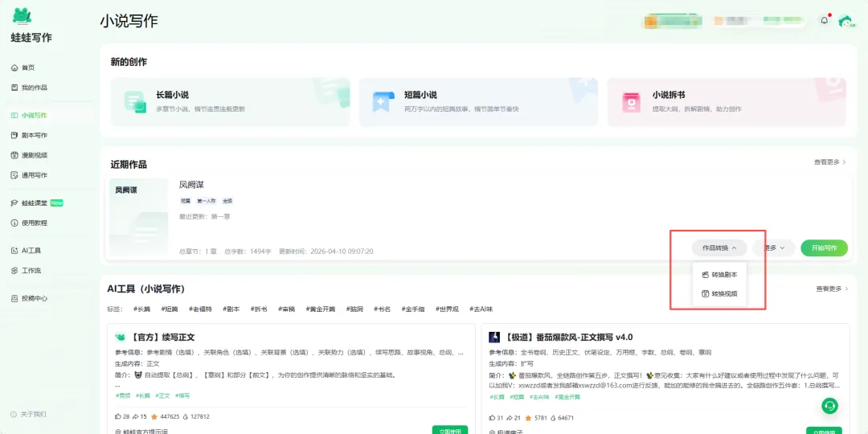This screenshot has width=868, height=434.
Task: Filter by the #脑洞 tag
Action: (355, 309)
